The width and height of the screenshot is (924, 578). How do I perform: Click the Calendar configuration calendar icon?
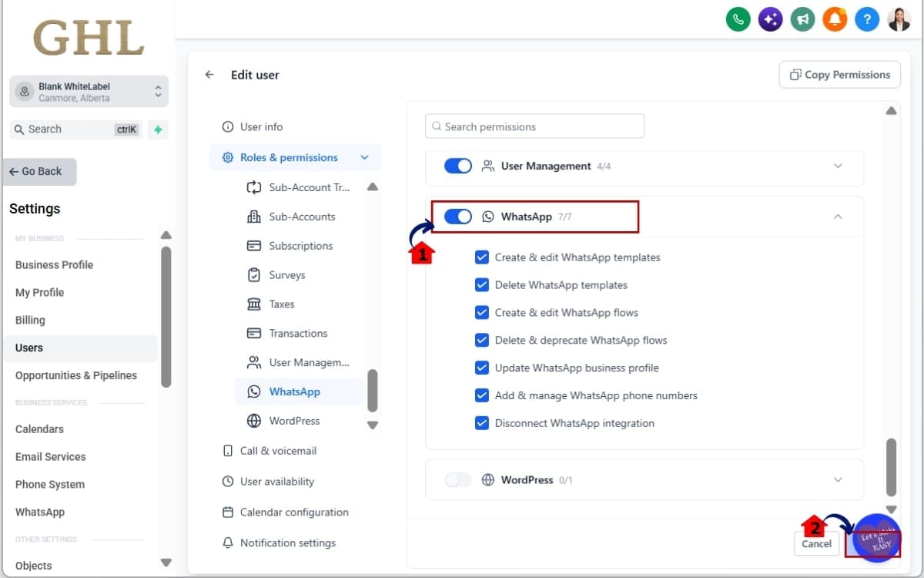[x=228, y=512]
